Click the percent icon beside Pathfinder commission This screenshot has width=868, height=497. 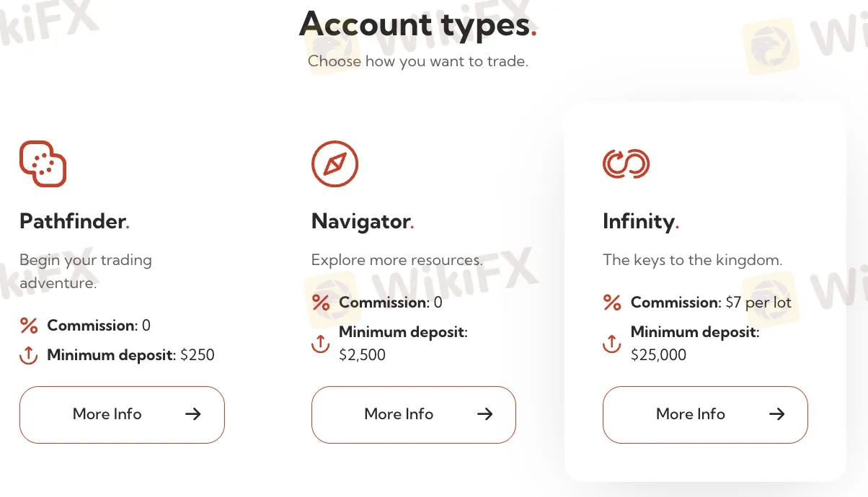coord(29,326)
